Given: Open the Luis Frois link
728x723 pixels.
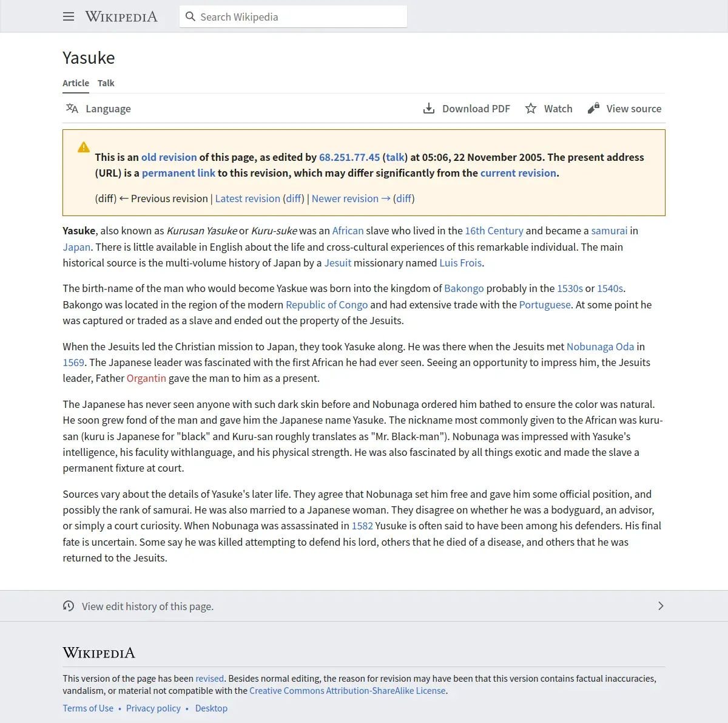Looking at the screenshot, I should [x=460, y=263].
